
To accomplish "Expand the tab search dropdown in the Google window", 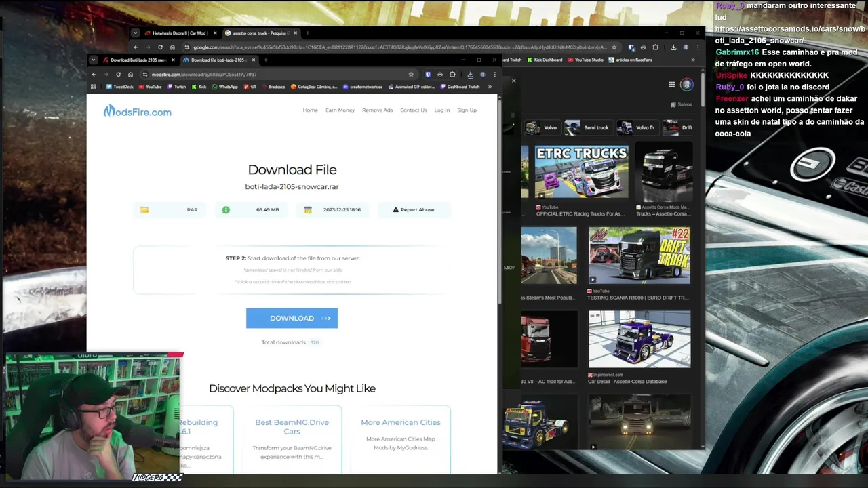I will coord(135,33).
